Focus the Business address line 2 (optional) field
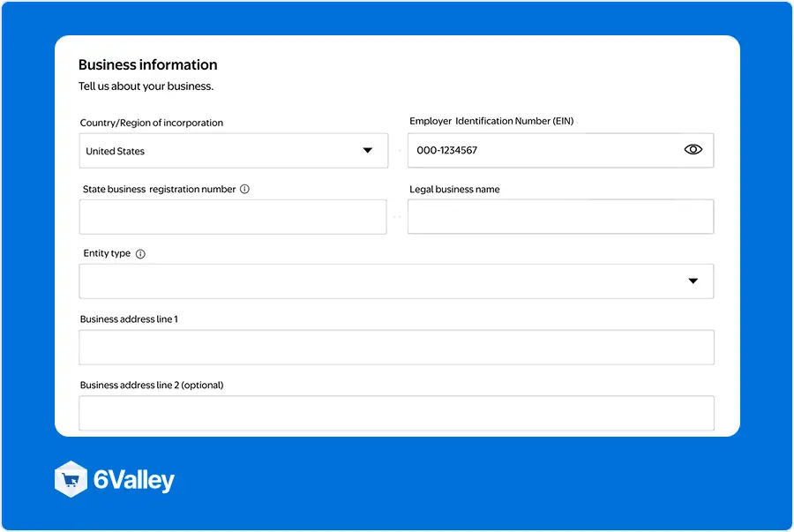Image resolution: width=794 pixels, height=532 pixels. [x=396, y=413]
